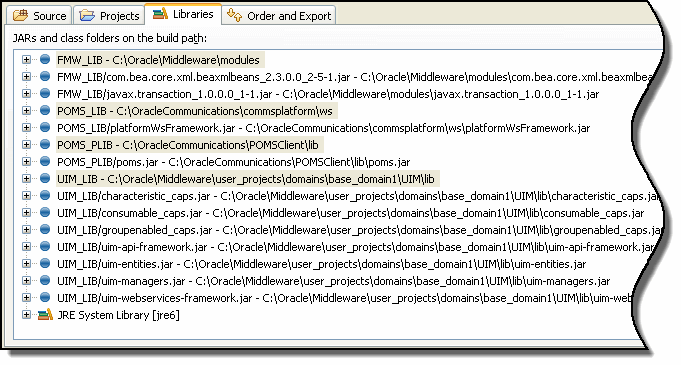This screenshot has height=365, width=681.
Task: Expand the platformWsFramework.jar entry
Action: pos(26,127)
